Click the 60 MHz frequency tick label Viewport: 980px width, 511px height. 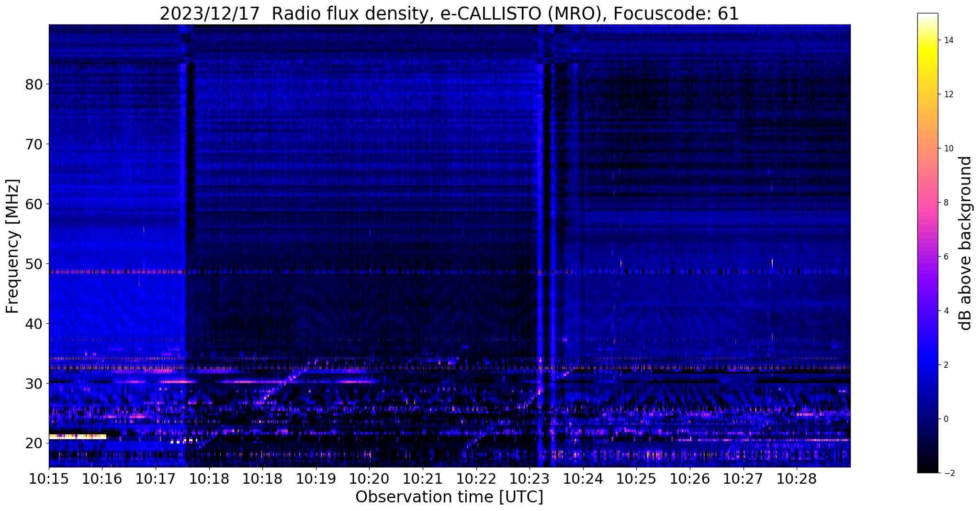click(34, 204)
